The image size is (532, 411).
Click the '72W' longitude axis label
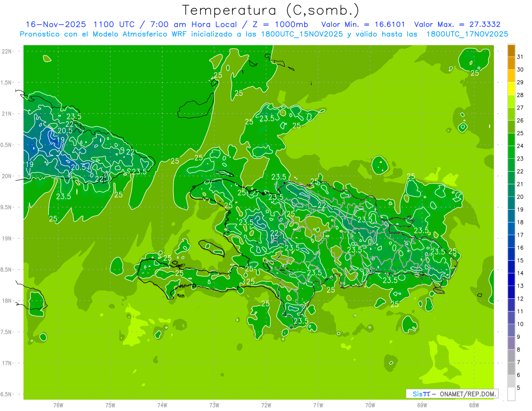click(266, 405)
